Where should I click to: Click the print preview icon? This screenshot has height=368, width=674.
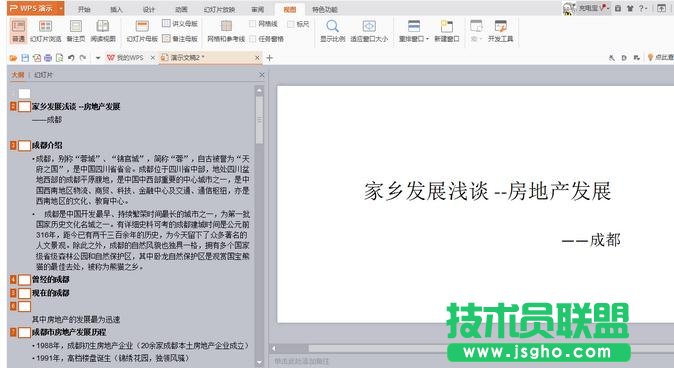coord(60,58)
